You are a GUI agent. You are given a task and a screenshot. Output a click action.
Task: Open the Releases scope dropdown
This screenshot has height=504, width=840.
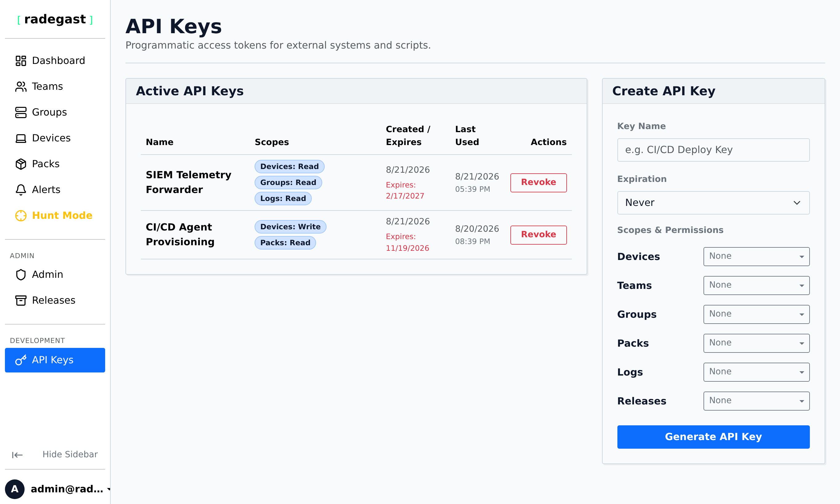756,401
